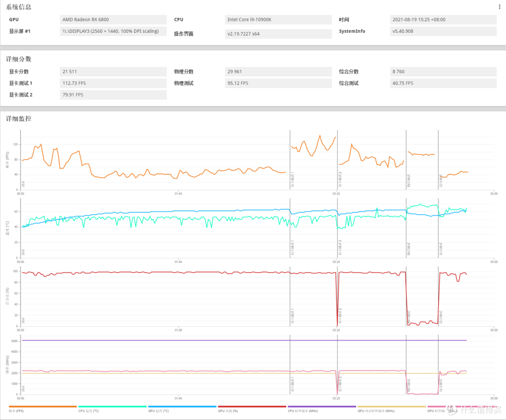Click the 显示屏 #1 label

[x=20, y=31]
